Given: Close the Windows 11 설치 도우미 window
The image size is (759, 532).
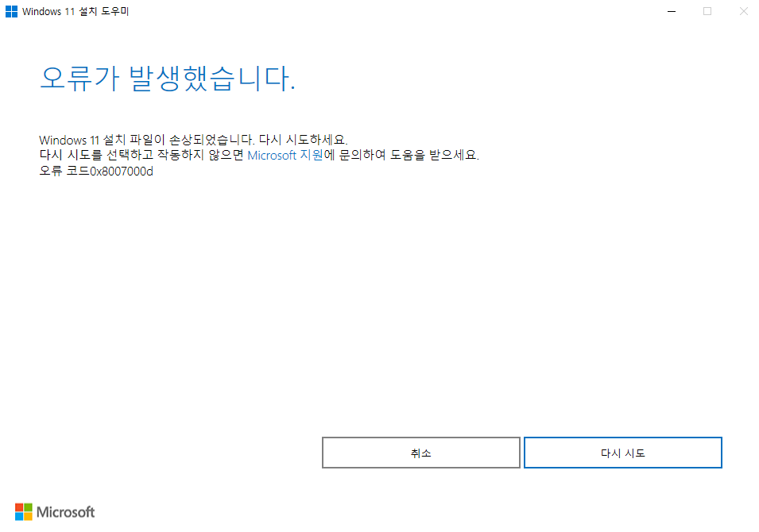Looking at the screenshot, I should point(744,11).
